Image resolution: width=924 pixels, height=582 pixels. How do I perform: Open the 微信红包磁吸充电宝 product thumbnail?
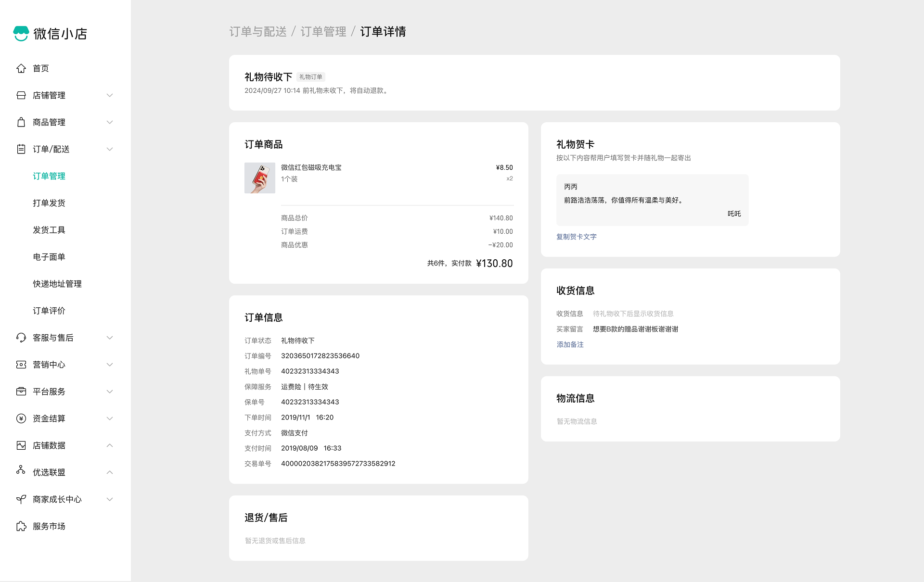click(x=260, y=178)
